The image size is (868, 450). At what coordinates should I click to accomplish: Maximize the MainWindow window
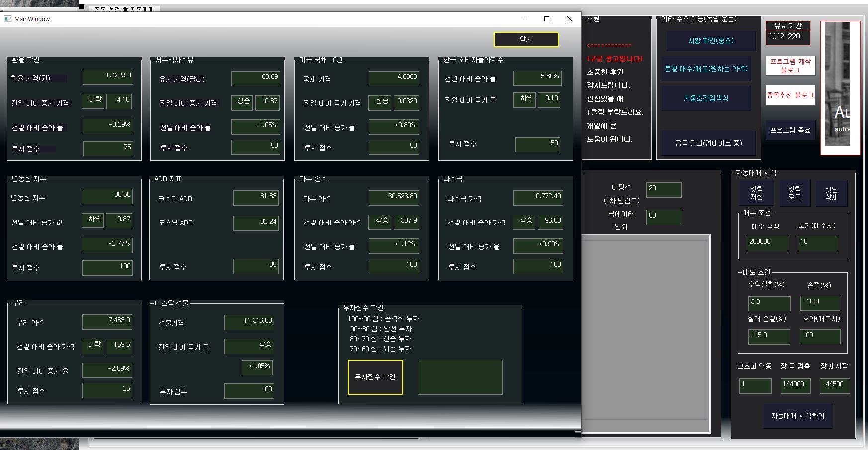pos(547,19)
